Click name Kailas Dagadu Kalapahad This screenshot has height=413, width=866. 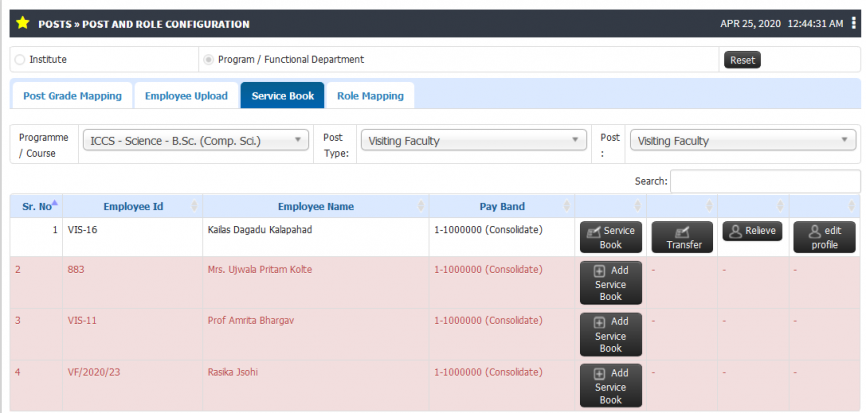point(260,230)
